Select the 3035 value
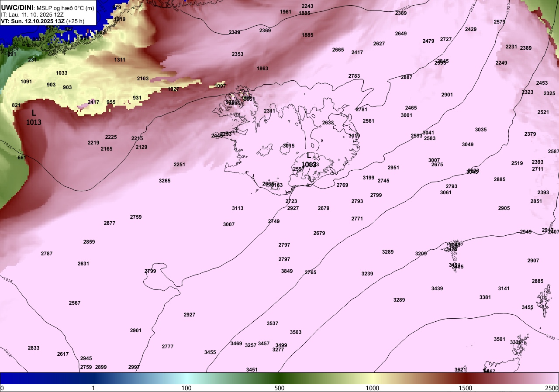 pyautogui.click(x=481, y=130)
